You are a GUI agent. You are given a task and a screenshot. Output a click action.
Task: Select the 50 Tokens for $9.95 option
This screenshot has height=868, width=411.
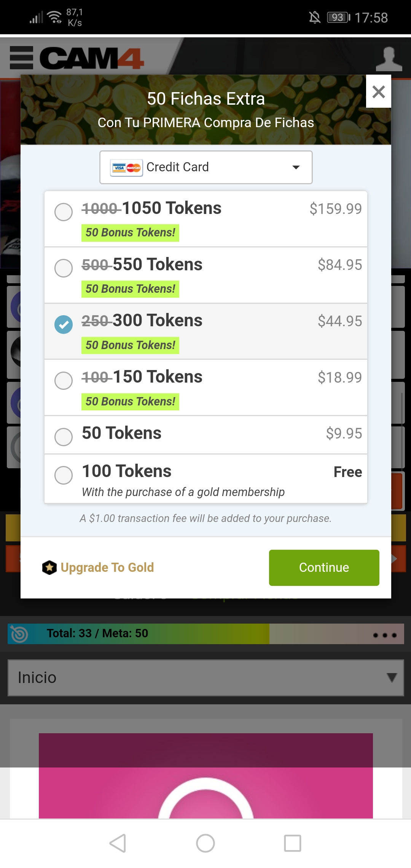(64, 437)
